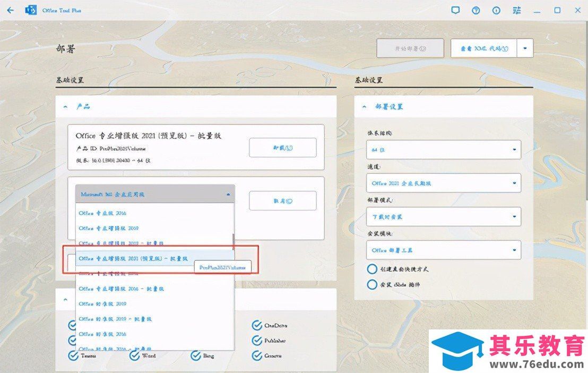Collapse the applications section chevron
This screenshot has height=373, width=588.
[66, 299]
